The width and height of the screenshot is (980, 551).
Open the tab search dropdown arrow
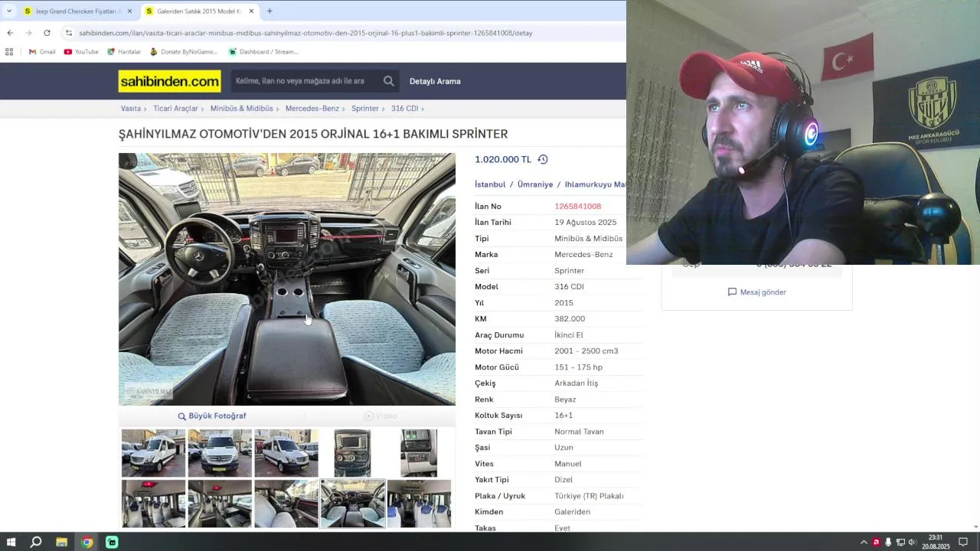(x=9, y=11)
